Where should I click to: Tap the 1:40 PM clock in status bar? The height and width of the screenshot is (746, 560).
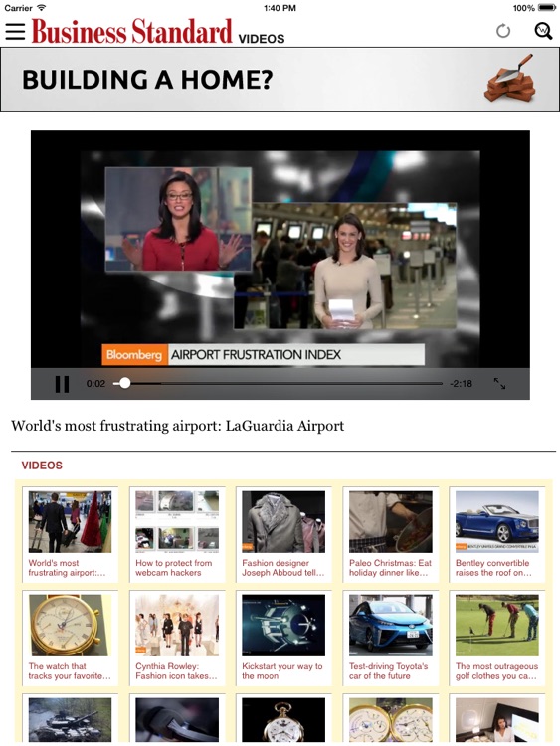[x=280, y=8]
